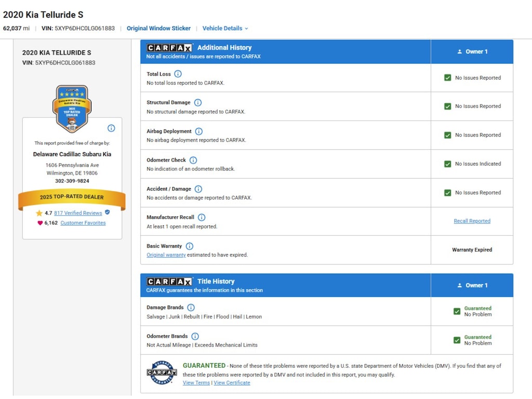Click the pink heart favorites icon

pyautogui.click(x=40, y=223)
